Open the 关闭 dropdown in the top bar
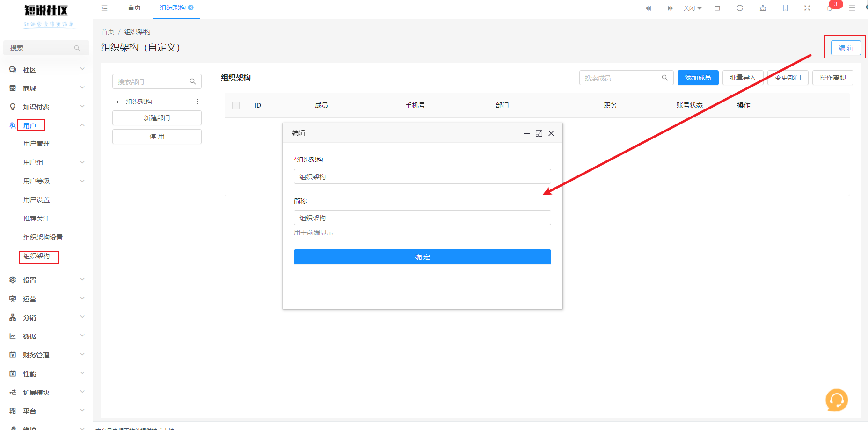 [693, 8]
